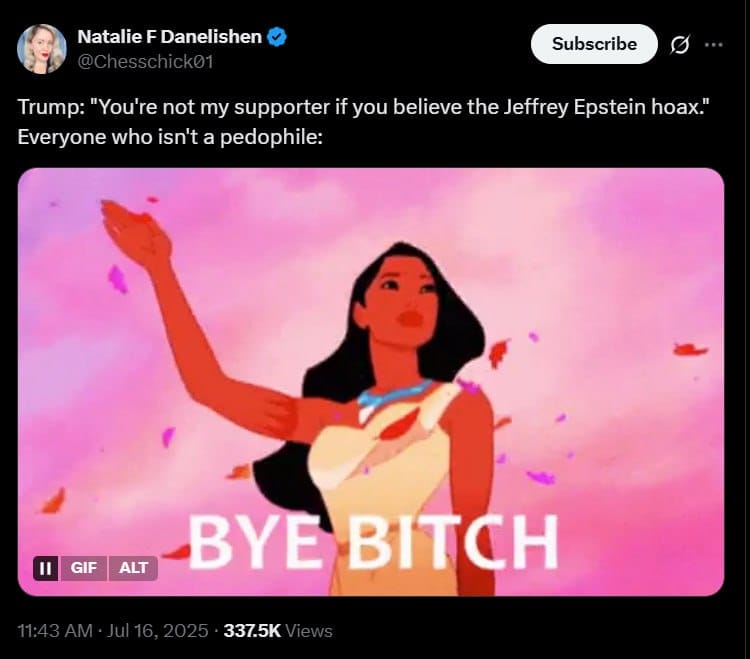This screenshot has height=659, width=750.
Task: Open the @Chesschick01 handle link
Action: pyautogui.click(x=145, y=62)
